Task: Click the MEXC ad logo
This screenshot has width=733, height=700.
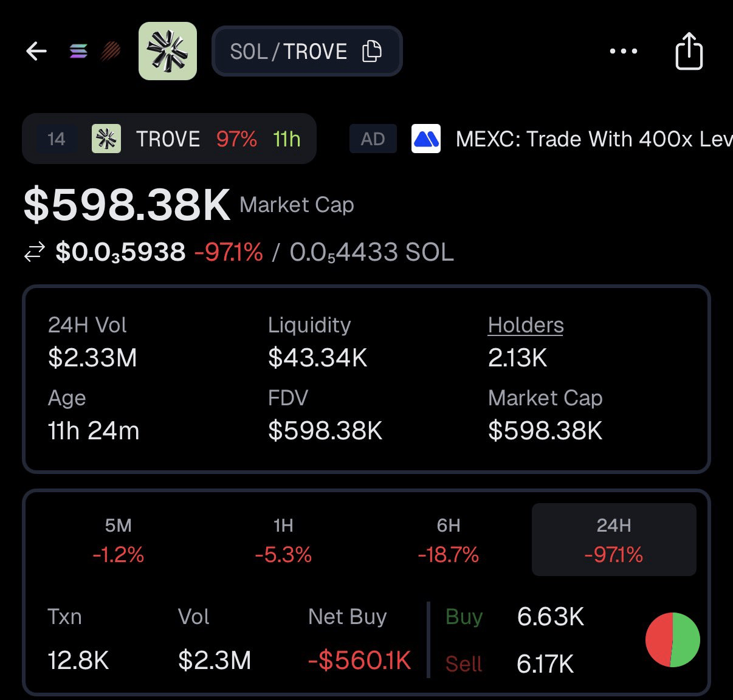Action: [x=425, y=139]
